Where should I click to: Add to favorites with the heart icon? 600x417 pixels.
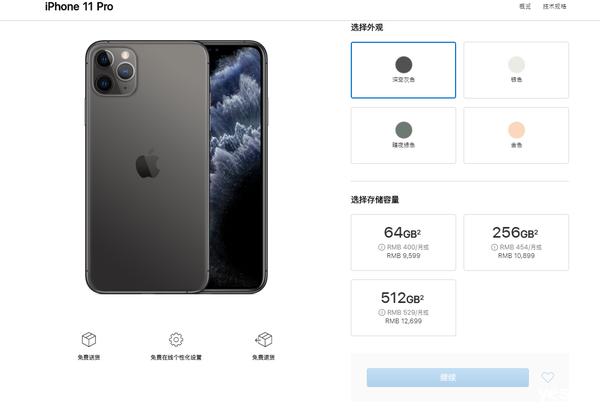click(x=548, y=377)
